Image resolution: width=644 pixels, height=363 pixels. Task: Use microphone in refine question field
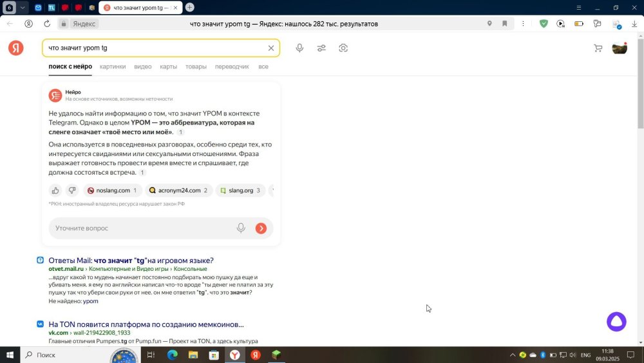coord(241,228)
